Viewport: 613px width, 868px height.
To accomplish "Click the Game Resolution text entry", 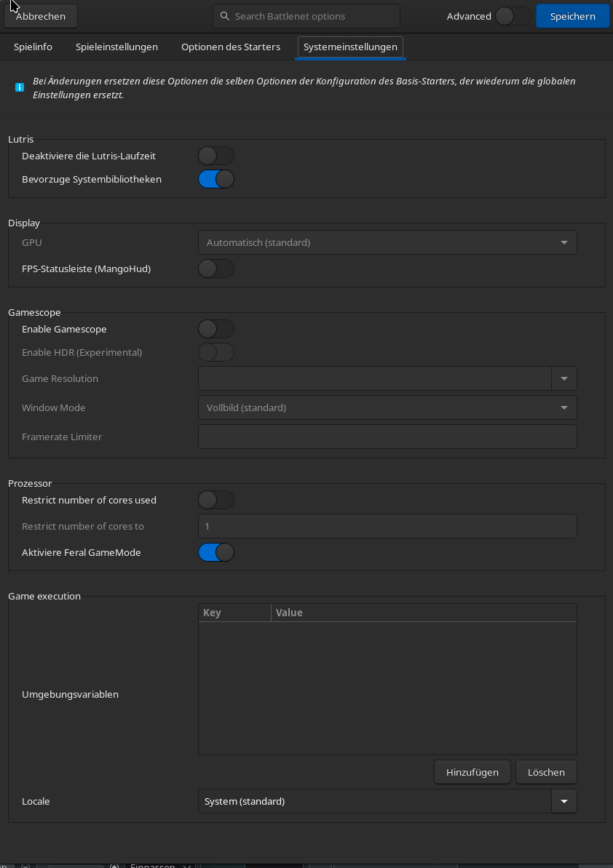I will pyautogui.click(x=375, y=378).
